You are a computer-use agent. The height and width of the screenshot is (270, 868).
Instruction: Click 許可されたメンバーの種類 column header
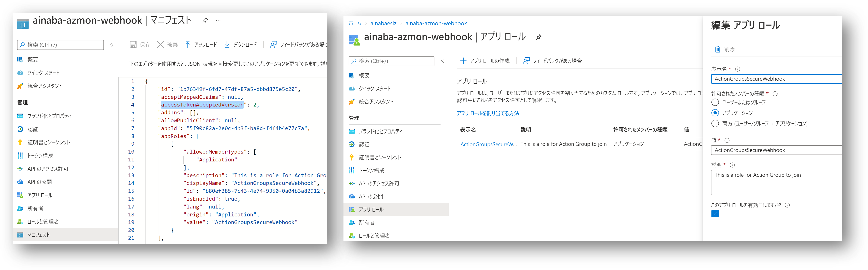pyautogui.click(x=640, y=130)
